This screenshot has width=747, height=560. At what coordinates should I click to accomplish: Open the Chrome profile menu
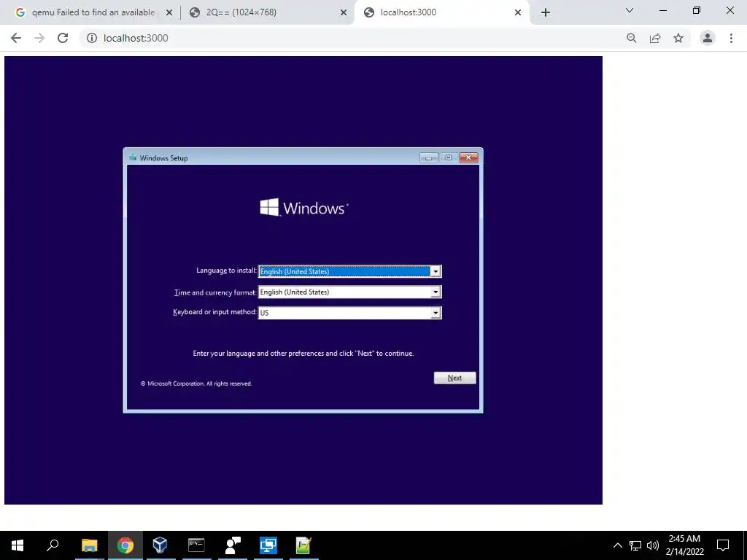click(708, 38)
